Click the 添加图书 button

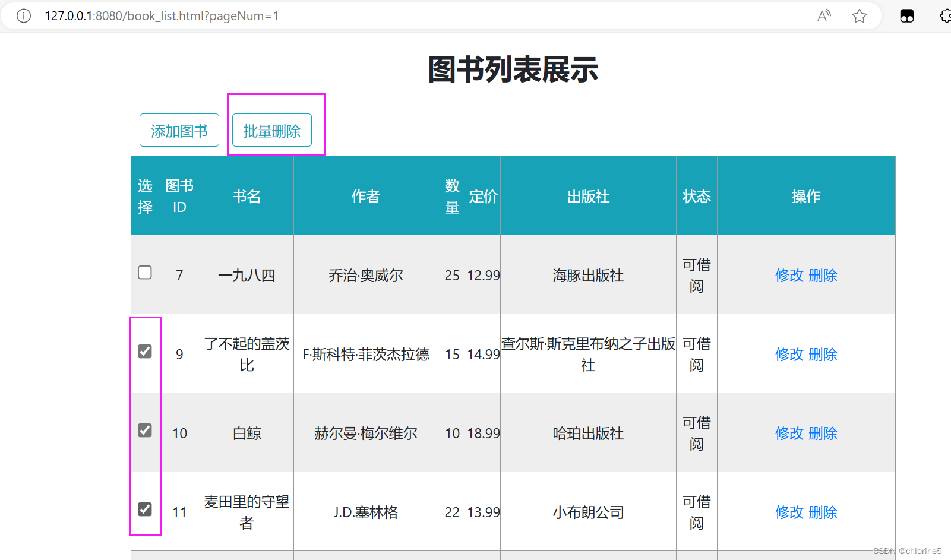179,130
